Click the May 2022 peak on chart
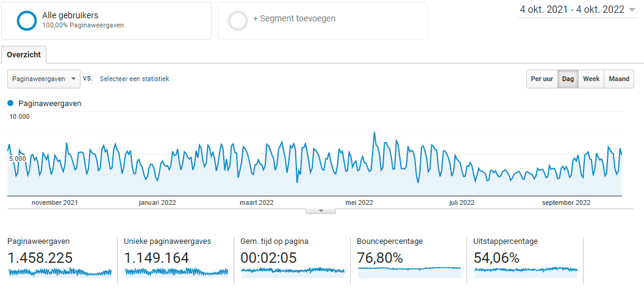The width and height of the screenshot is (644, 289). pyautogui.click(x=374, y=133)
